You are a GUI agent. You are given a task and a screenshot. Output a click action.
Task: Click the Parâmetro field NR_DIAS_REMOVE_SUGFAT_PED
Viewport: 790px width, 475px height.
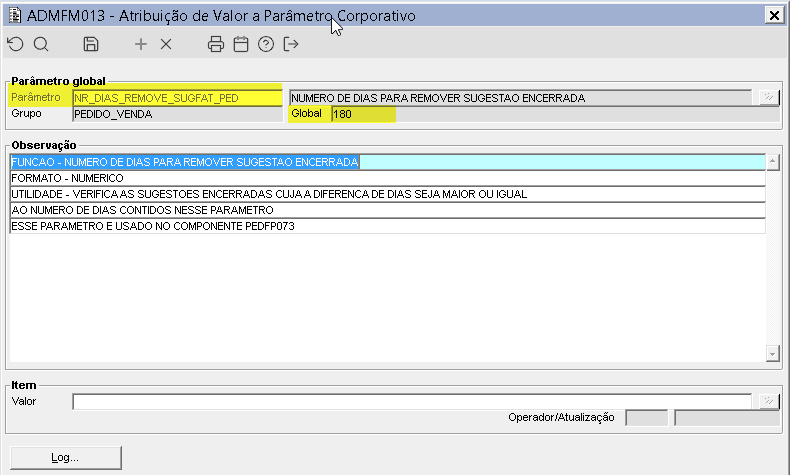pyautogui.click(x=177, y=98)
